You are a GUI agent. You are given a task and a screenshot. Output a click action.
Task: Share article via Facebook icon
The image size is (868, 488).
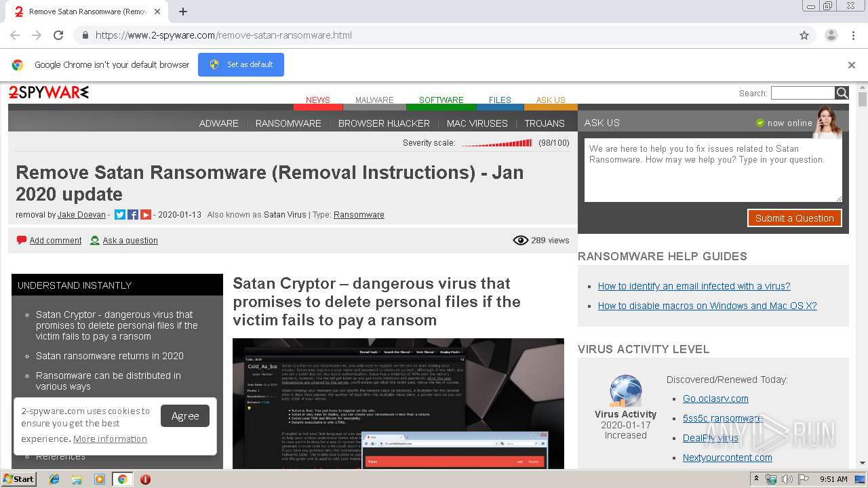[x=133, y=215]
